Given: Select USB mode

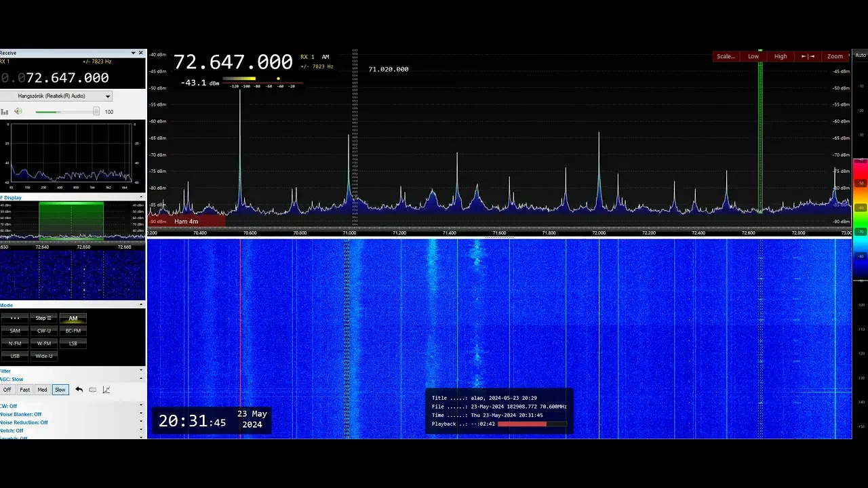Looking at the screenshot, I should coord(15,356).
